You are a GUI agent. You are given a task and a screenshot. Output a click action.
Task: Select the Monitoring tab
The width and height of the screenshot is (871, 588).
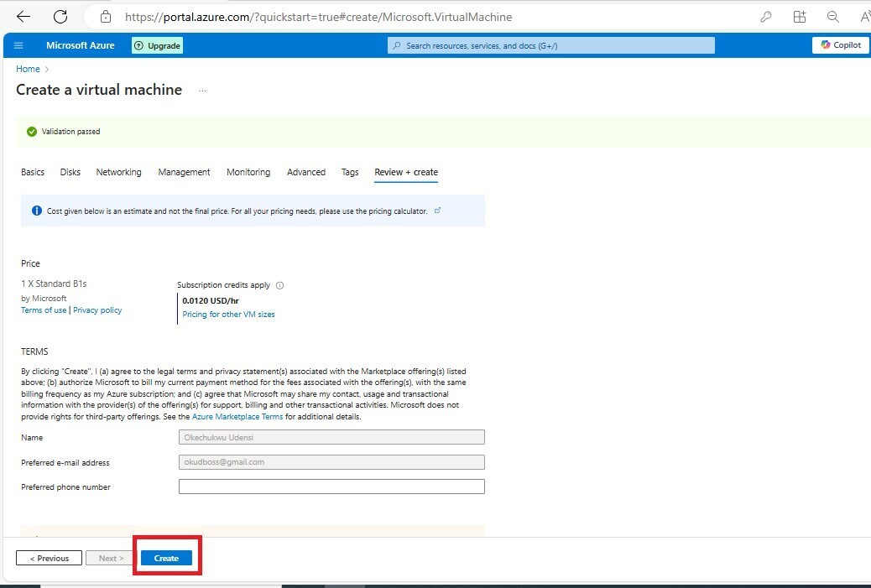[x=248, y=172]
